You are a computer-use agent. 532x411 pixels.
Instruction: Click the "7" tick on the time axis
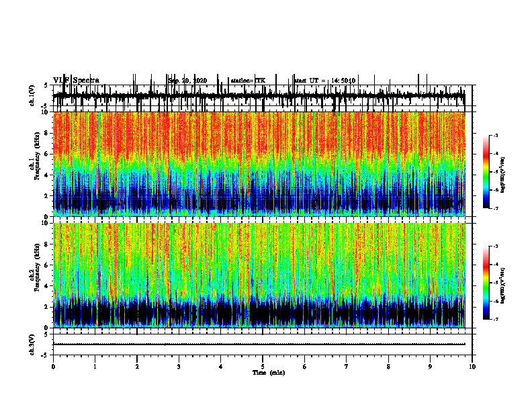pyautogui.click(x=347, y=367)
